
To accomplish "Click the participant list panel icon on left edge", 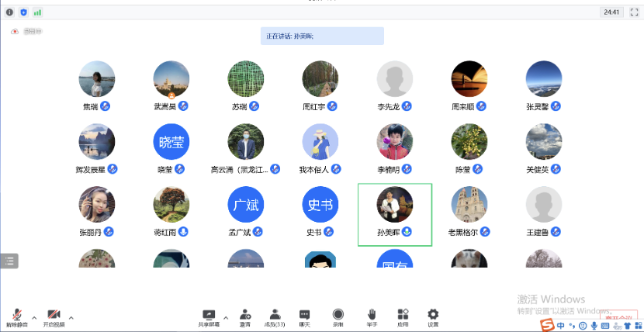I will pos(9,261).
